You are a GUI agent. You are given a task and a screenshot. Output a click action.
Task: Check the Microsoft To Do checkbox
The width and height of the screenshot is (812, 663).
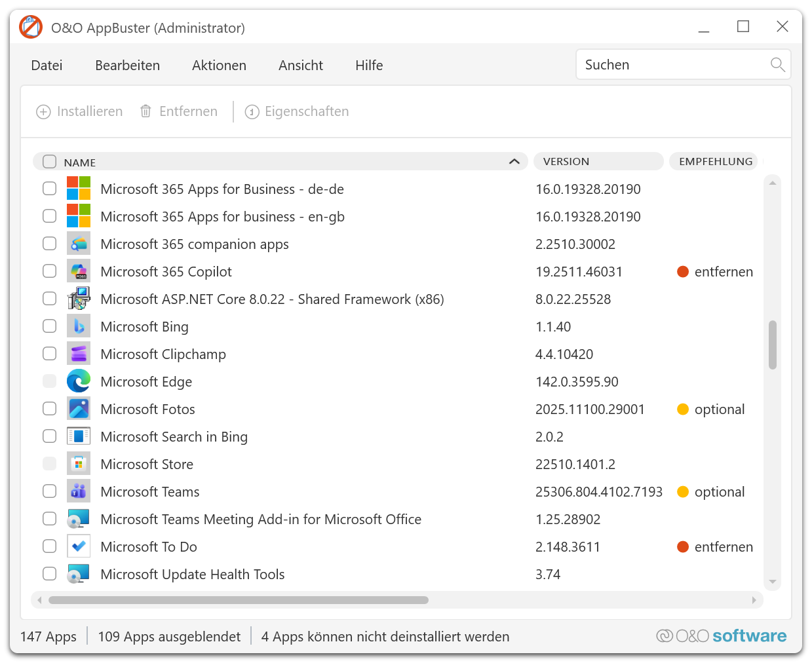(x=50, y=546)
